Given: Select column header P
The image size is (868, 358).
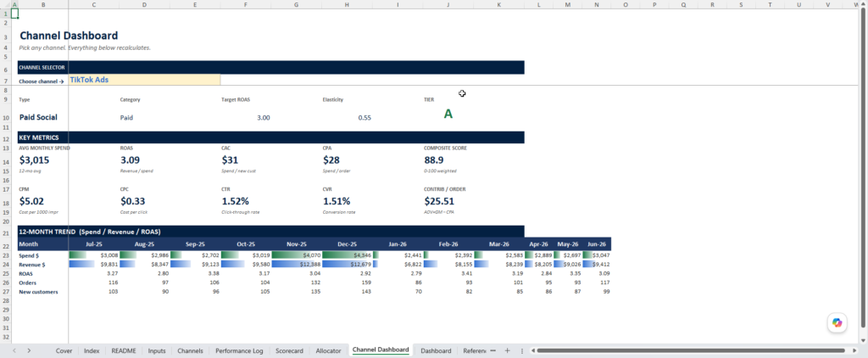Looking at the screenshot, I should tap(654, 4).
